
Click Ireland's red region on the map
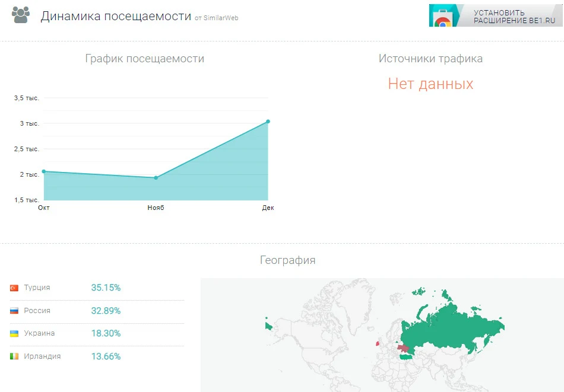coord(378,344)
